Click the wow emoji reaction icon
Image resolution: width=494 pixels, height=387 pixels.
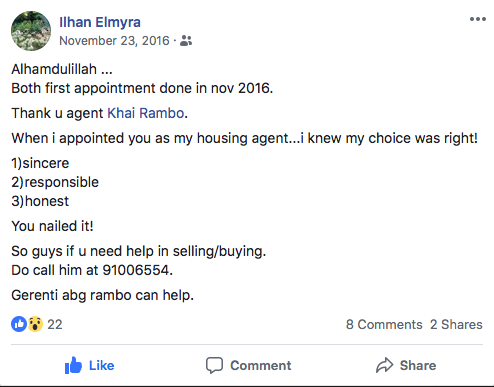(x=35, y=324)
